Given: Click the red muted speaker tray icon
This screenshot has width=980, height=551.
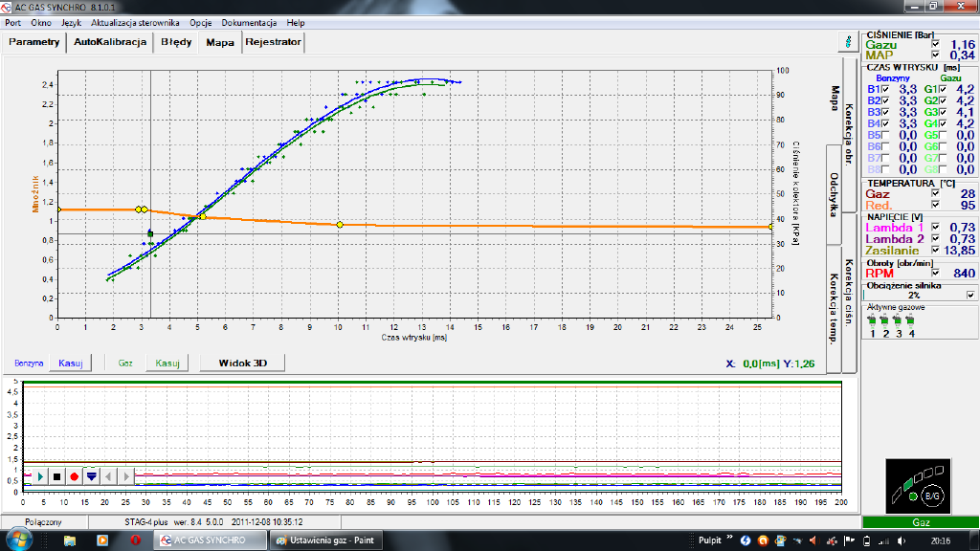Looking at the screenshot, I should 813,541.
